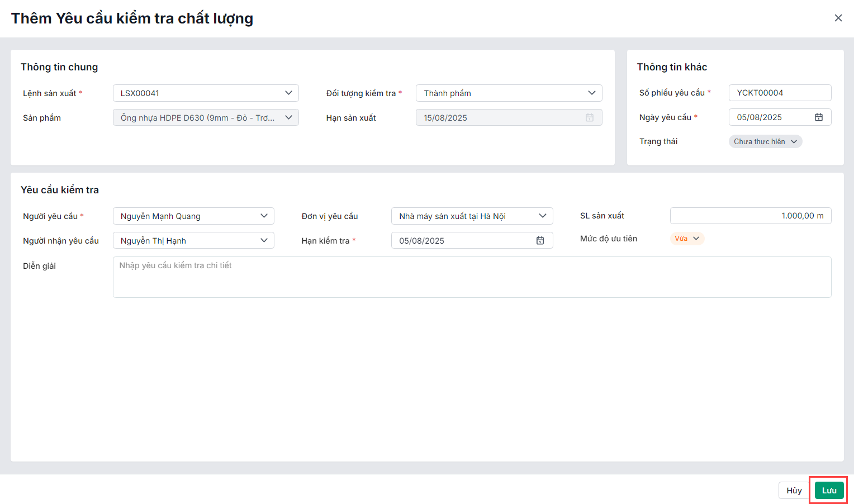Screen dimensions: 854x504
Task: Change Mức độ ưu tiên from Vừa
Action: 686,239
